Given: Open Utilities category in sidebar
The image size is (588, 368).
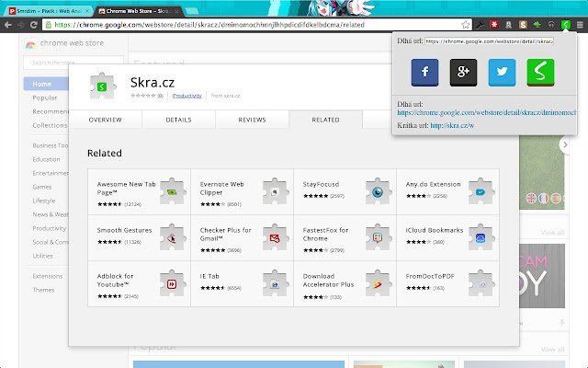Looking at the screenshot, I should [43, 256].
